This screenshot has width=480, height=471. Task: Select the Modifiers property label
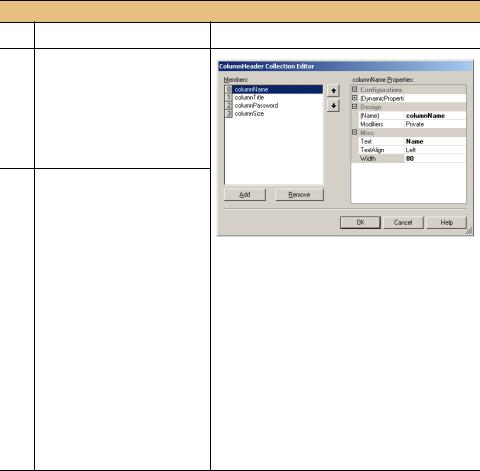coord(381,124)
